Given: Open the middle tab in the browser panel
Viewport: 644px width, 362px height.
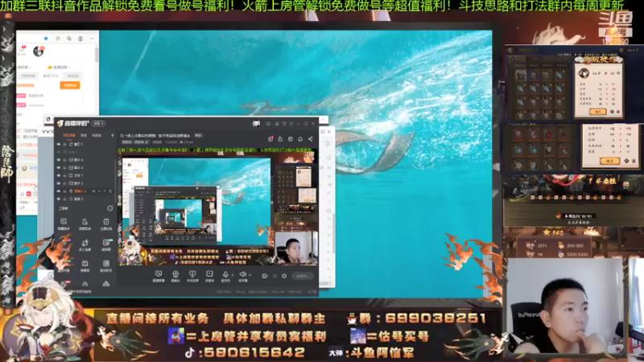Looking at the screenshot, I should click(x=51, y=76).
